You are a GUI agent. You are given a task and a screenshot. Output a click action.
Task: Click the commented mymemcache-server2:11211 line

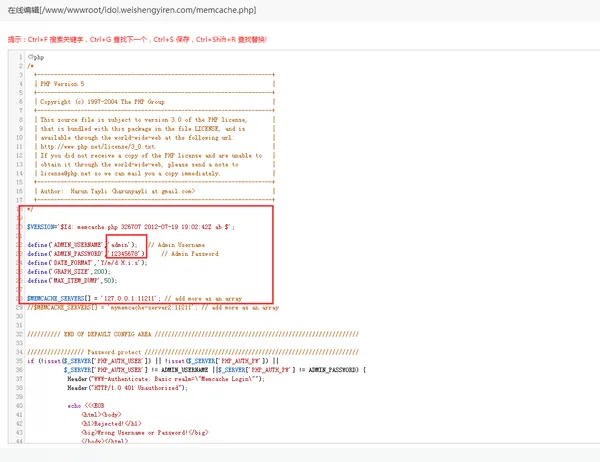click(x=153, y=307)
